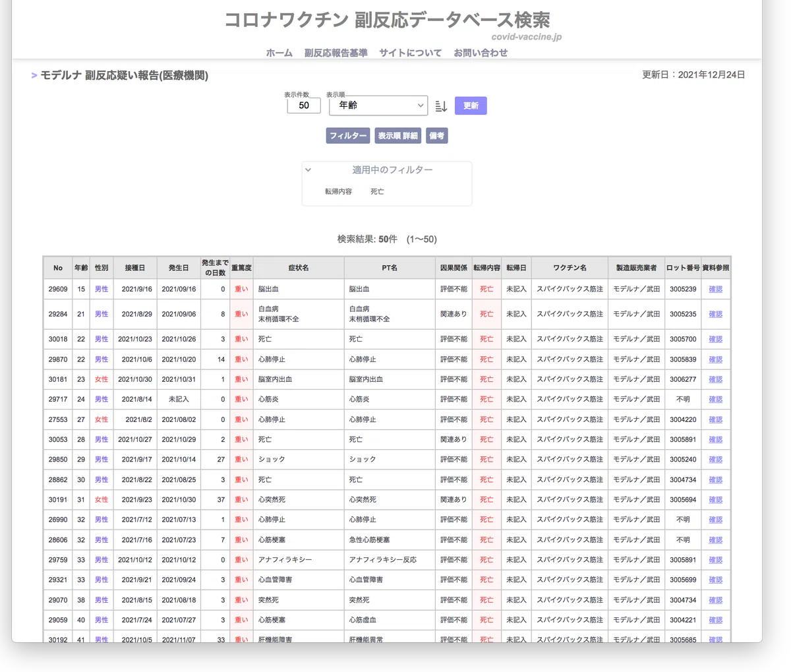Click the 更新 button
The image size is (791, 672).
[x=471, y=106]
